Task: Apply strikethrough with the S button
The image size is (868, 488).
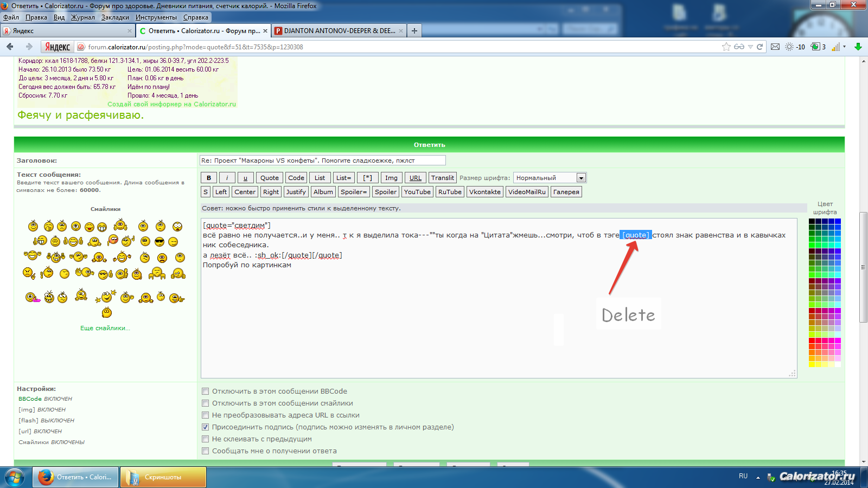Action: coord(206,192)
